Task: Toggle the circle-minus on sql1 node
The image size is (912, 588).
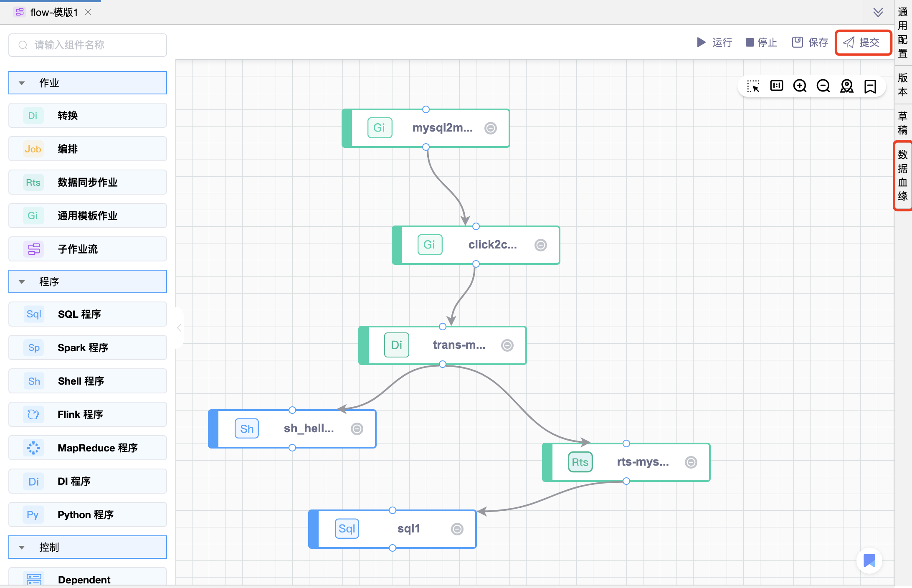Action: click(457, 529)
